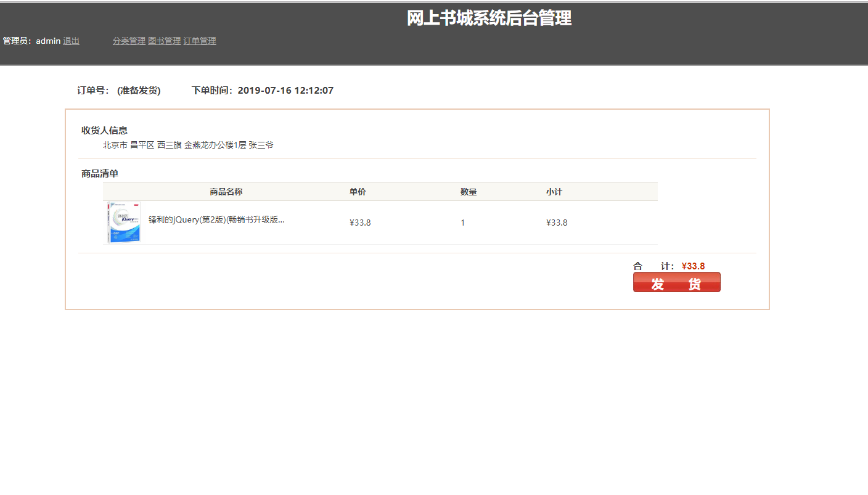
Task: Click the order time 2019-07-16 12:12:07
Action: tap(286, 90)
